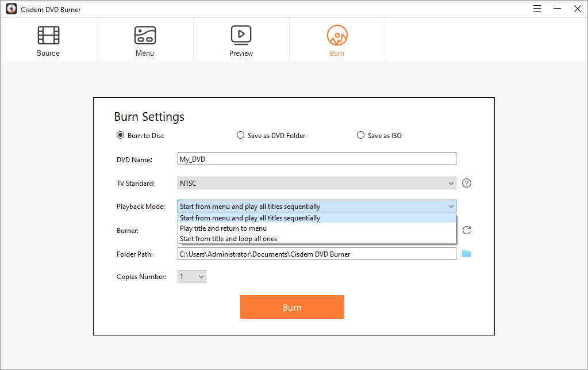Expand the TV Standard NTSC dropdown
The height and width of the screenshot is (370, 588).
click(317, 183)
